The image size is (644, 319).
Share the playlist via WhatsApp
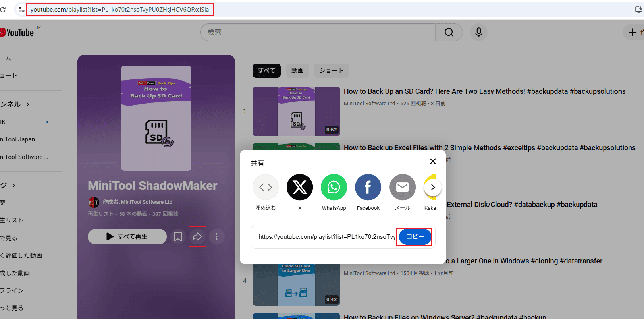click(x=334, y=187)
